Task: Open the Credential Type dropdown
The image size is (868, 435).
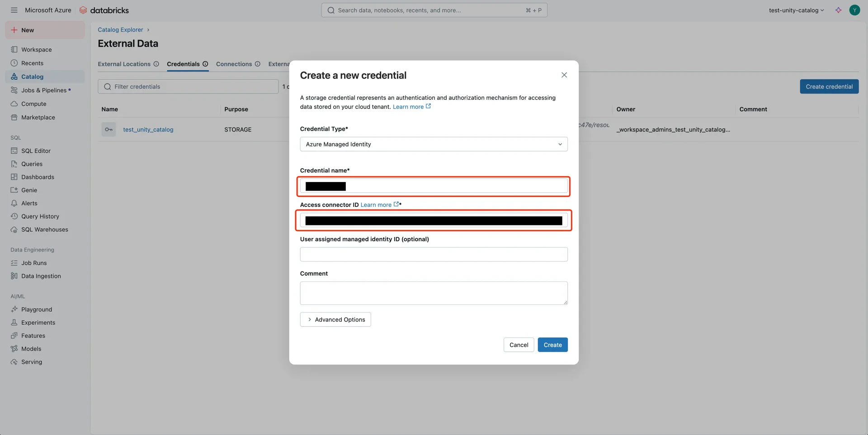Action: [434, 144]
